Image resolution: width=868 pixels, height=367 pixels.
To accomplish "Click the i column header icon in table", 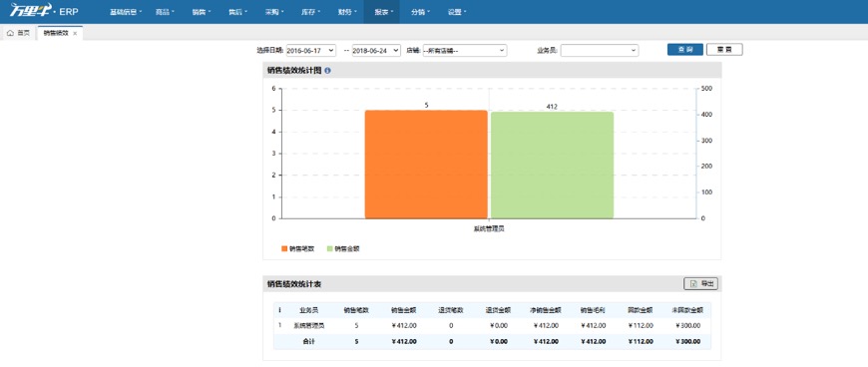I will [x=280, y=310].
